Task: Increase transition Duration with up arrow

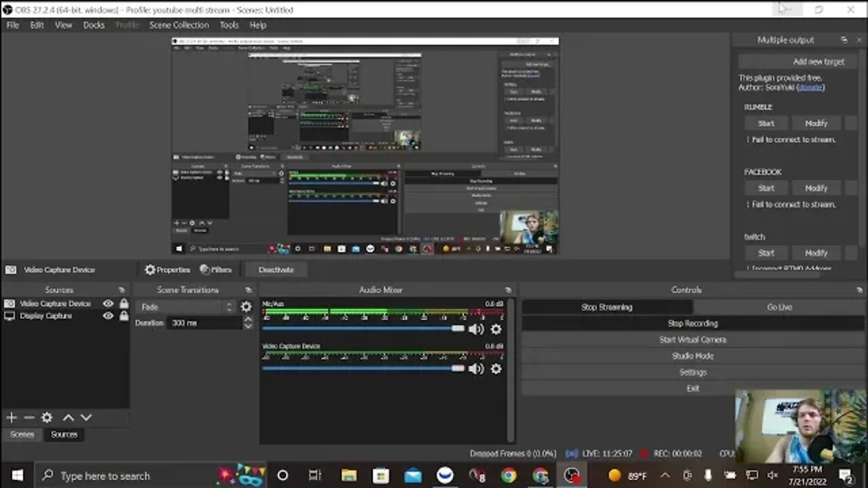Action: point(248,319)
